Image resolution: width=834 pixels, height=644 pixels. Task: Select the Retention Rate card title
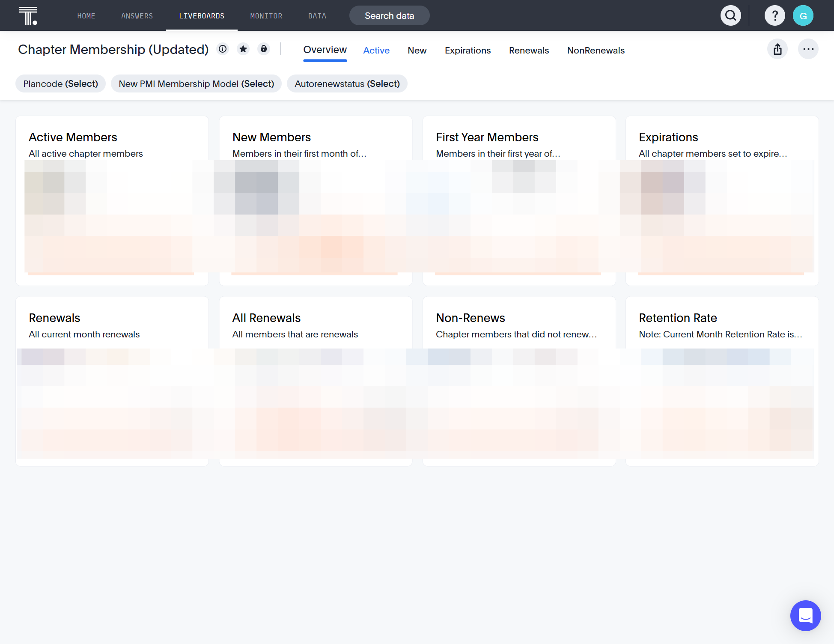point(678,318)
